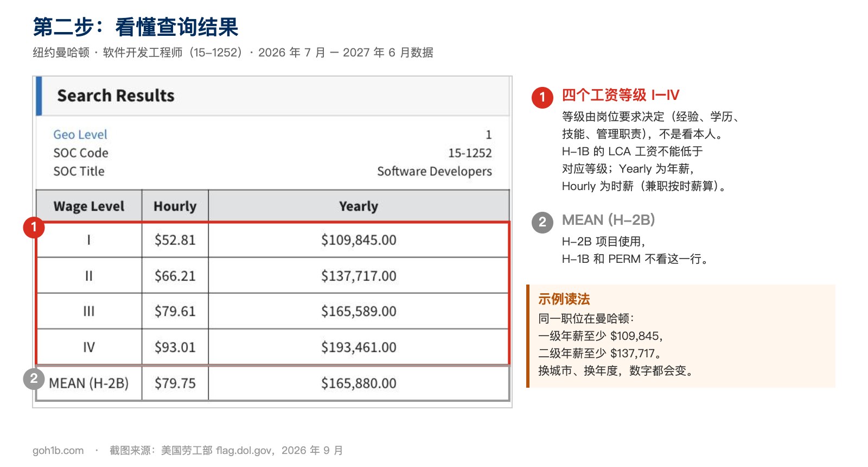The width and height of the screenshot is (868, 467).
Task: Click the flag.dol.gov source citation
Action: (244, 450)
